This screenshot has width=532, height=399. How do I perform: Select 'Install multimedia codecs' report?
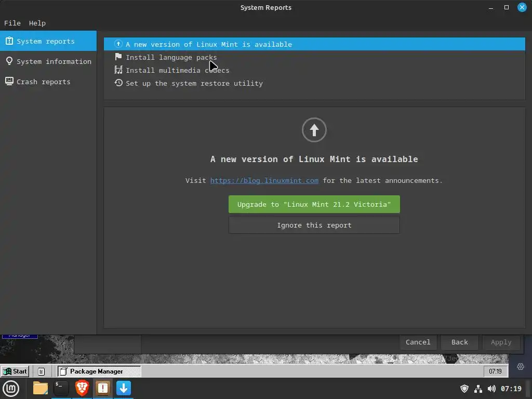click(x=314, y=70)
